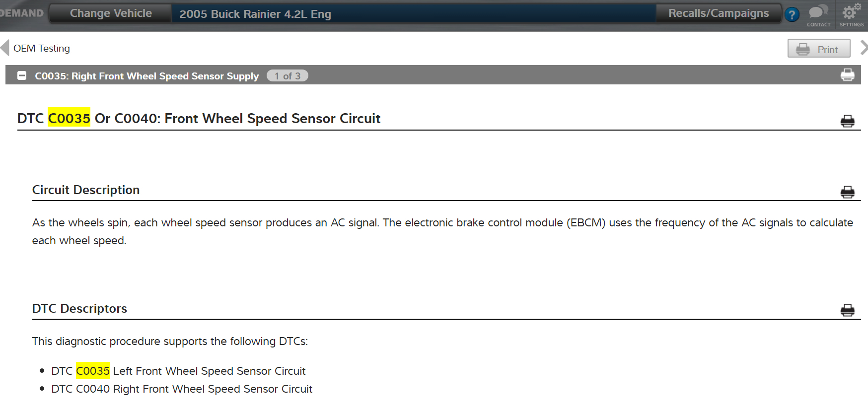Open the help question mark icon
This screenshot has width=868, height=418.
(x=792, y=14)
